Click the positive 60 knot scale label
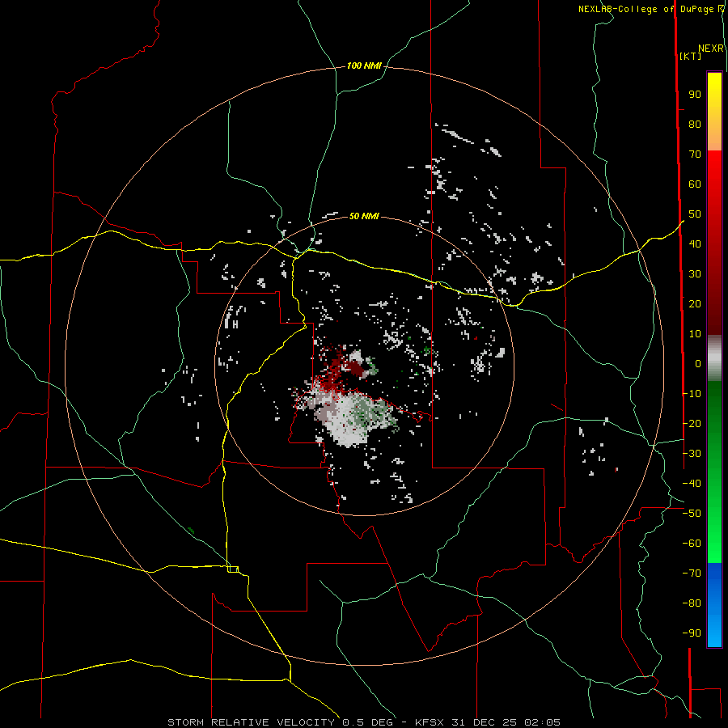The width and height of the screenshot is (728, 728). [x=695, y=184]
